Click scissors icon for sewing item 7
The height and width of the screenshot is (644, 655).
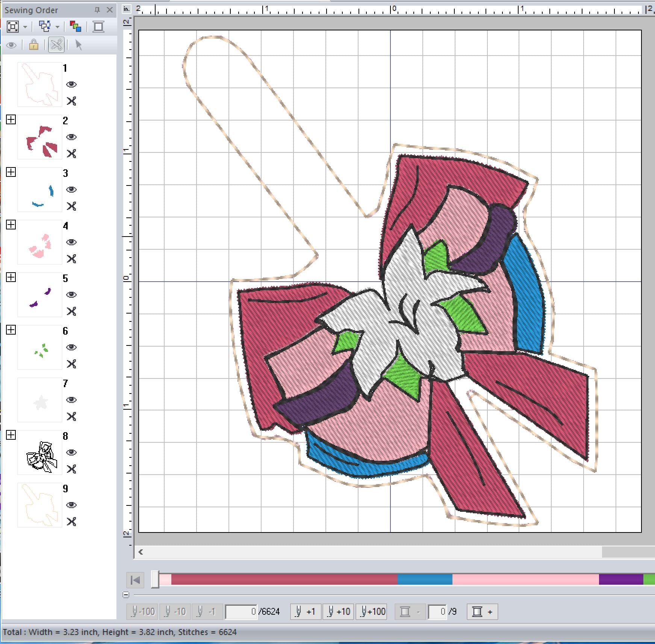click(x=71, y=416)
